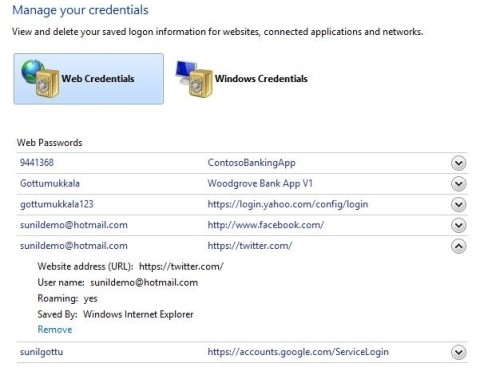The image size is (500, 370).
Task: Click the Website address (URL) value https://twitter.com/
Action: [181, 267]
